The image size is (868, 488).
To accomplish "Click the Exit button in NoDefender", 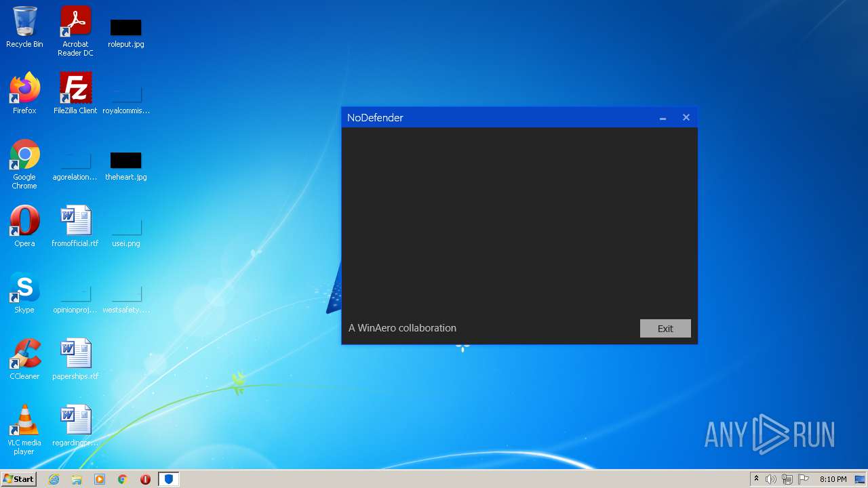I will [x=665, y=328].
